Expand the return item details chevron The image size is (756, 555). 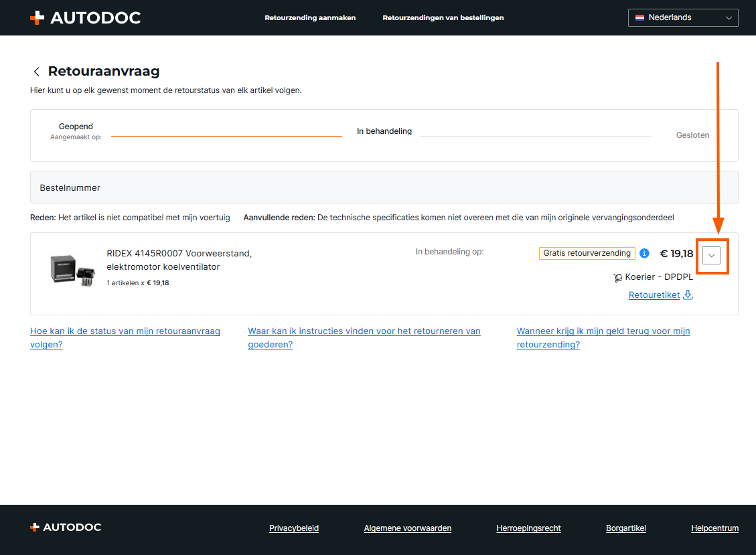click(711, 255)
